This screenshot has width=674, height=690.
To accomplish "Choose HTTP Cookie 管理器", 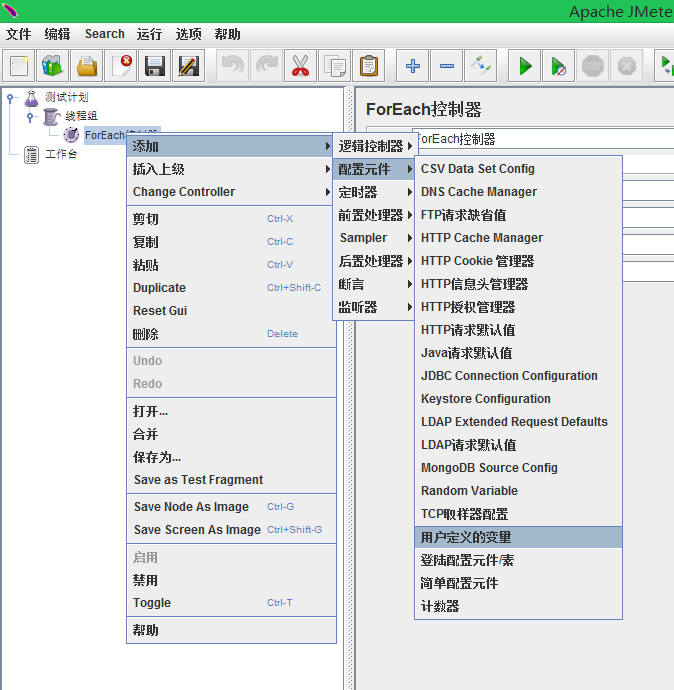I will (518, 261).
